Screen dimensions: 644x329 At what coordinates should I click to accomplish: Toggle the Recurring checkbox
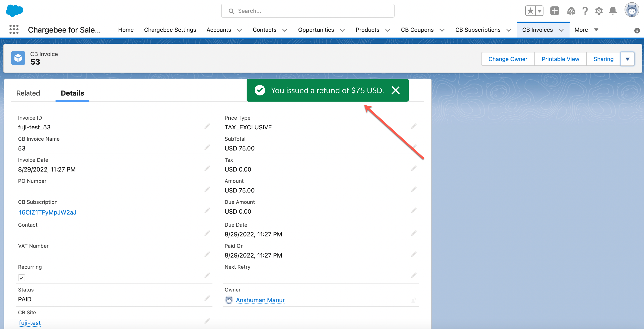pyautogui.click(x=22, y=278)
